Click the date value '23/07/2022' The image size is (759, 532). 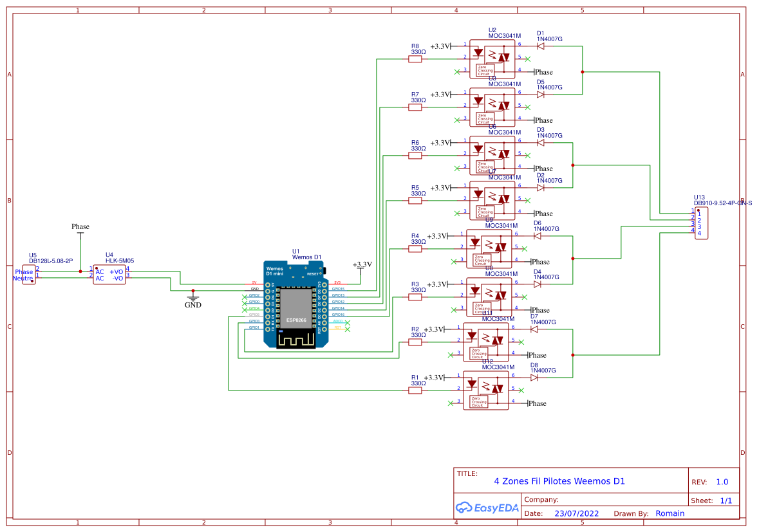click(577, 513)
